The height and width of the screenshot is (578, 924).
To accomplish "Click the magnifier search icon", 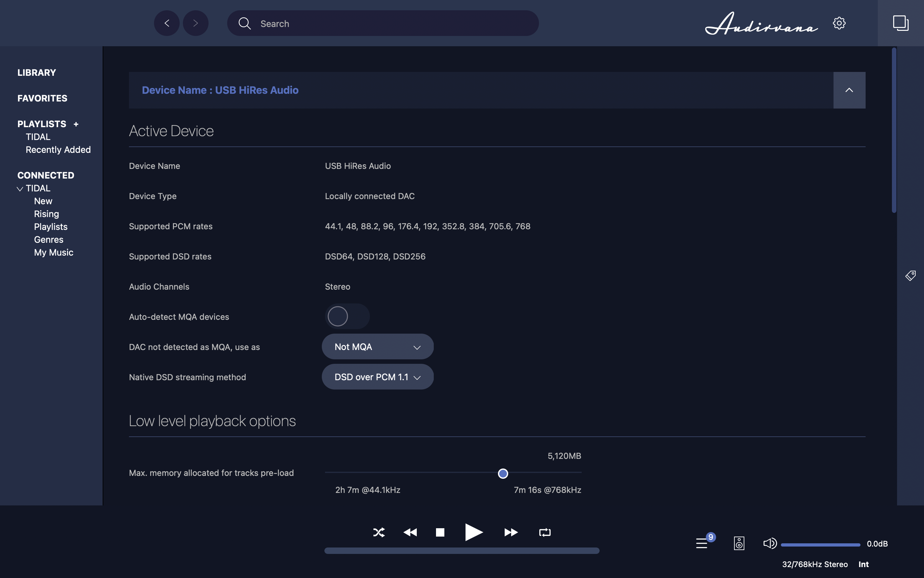I will 244,23.
